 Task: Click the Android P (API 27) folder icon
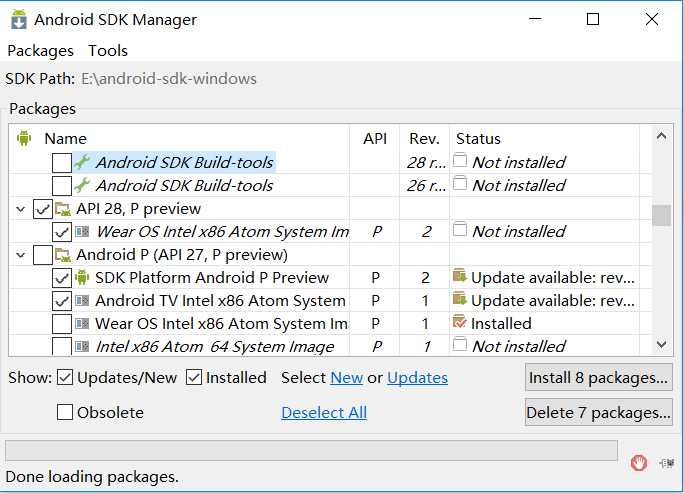[63, 255]
